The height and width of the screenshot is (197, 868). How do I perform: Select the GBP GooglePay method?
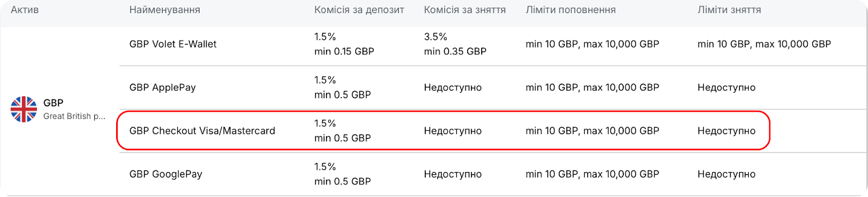pos(165,174)
